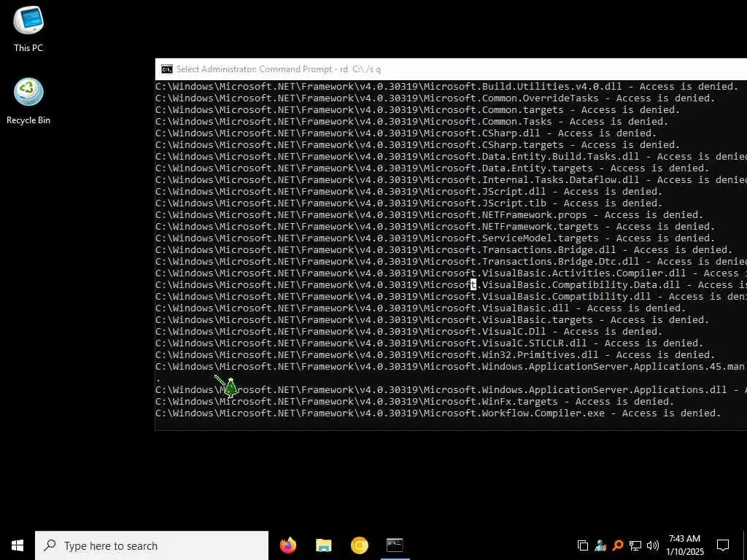Open the Windows Start menu
The image size is (747, 560).
coord(18,545)
